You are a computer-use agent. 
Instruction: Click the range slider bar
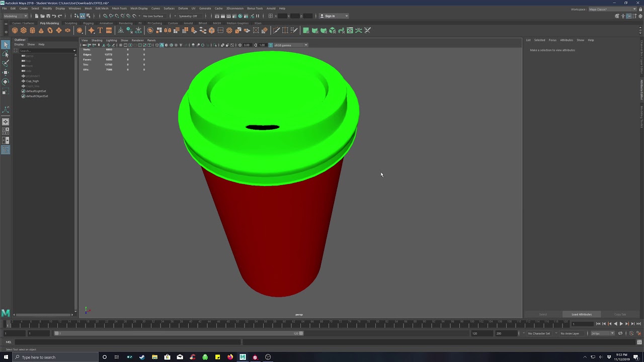179,333
